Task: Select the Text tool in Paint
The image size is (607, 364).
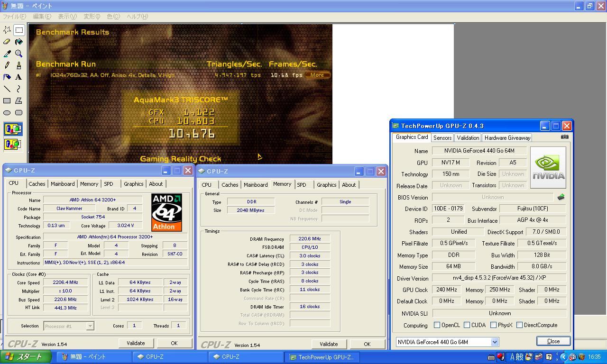Action: (19, 77)
